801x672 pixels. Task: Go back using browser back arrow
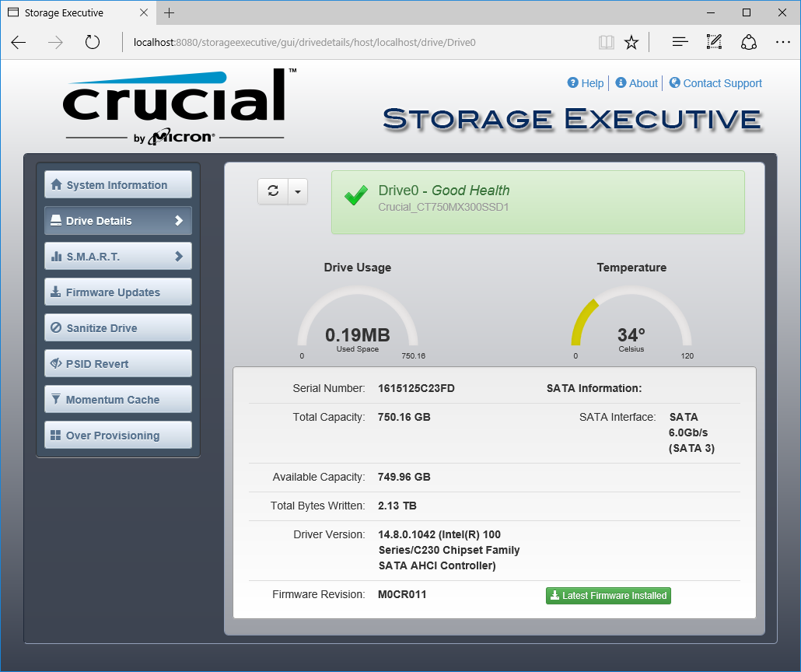pyautogui.click(x=19, y=43)
